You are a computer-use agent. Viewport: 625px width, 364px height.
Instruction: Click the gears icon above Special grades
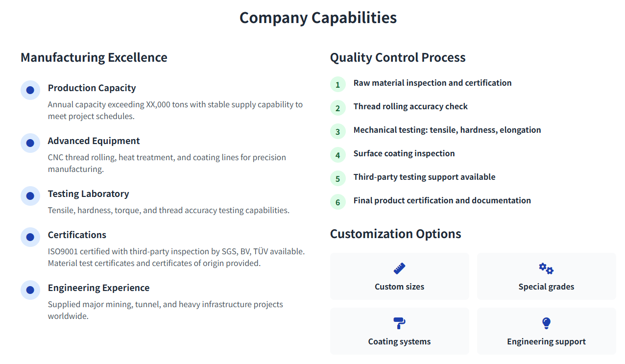(x=546, y=268)
